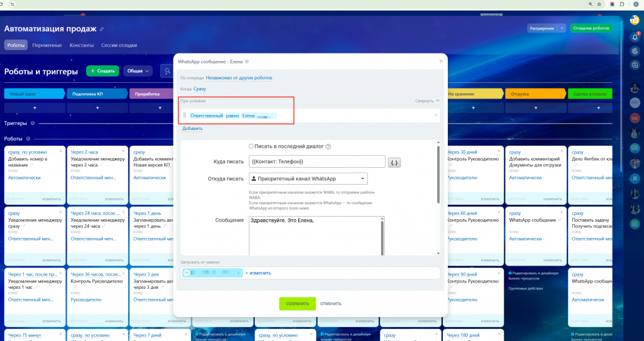Switch to Сессии отладки tab

(x=119, y=45)
